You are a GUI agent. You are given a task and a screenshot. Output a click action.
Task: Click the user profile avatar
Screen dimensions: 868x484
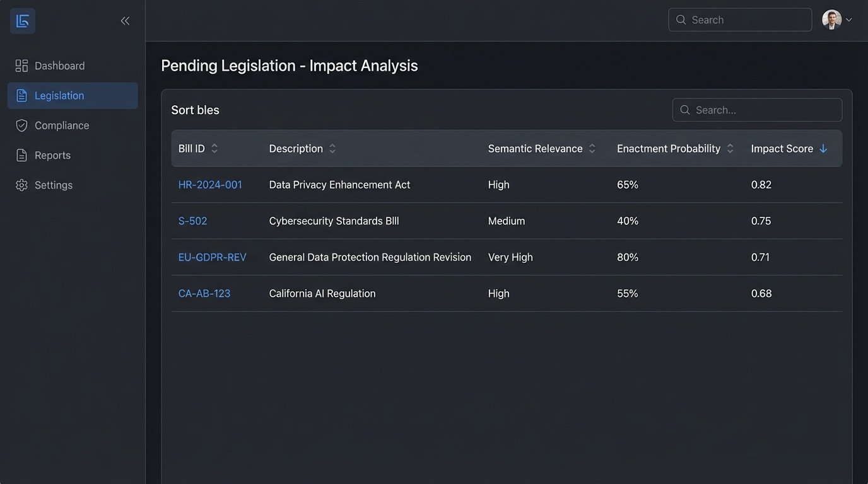point(831,20)
